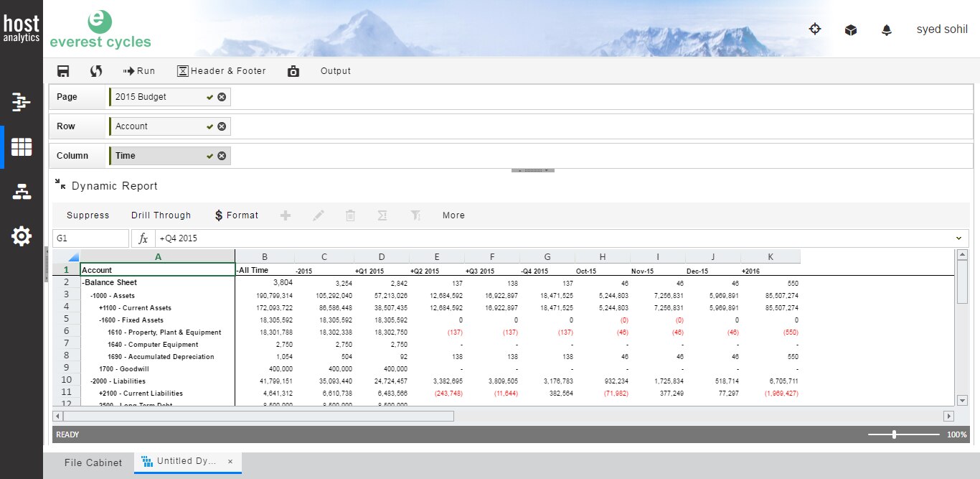Viewport: 980px width, 479px height.
Task: Click the Drill Through button
Action: [x=161, y=215]
